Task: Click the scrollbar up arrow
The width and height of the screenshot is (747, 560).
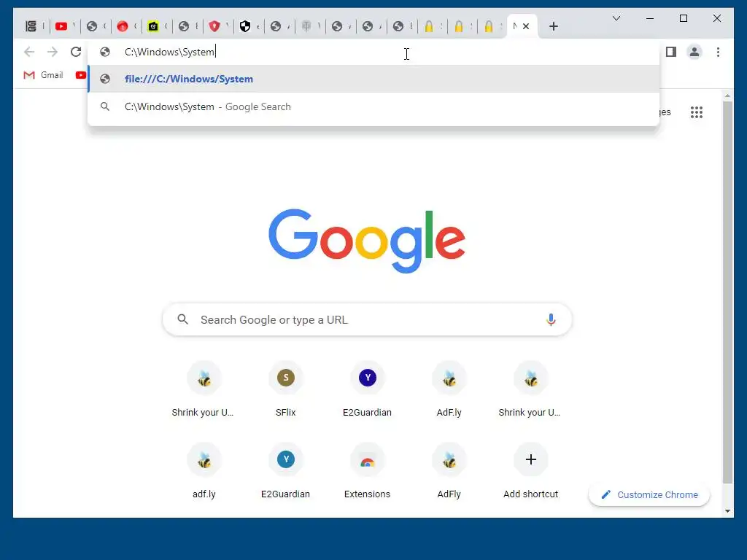Action: pos(727,96)
